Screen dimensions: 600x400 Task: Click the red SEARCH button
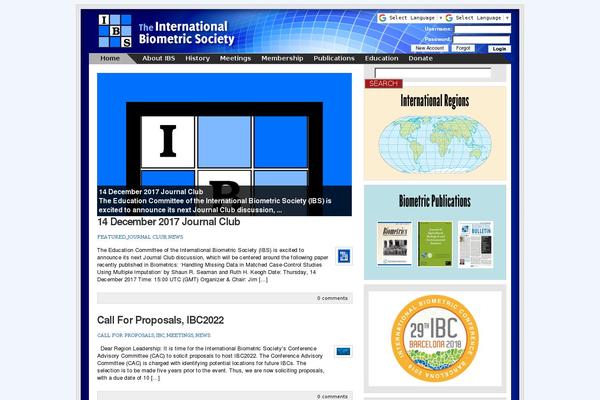pos(383,83)
